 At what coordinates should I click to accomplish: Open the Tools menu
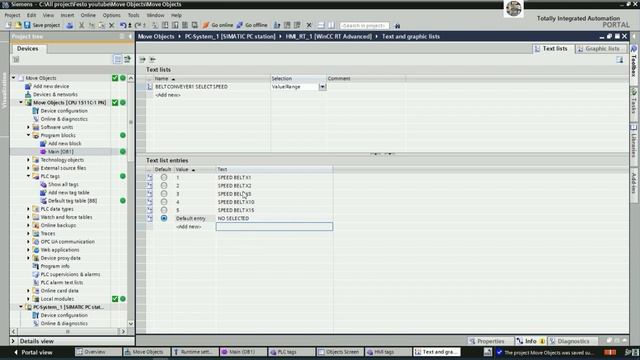click(x=133, y=15)
